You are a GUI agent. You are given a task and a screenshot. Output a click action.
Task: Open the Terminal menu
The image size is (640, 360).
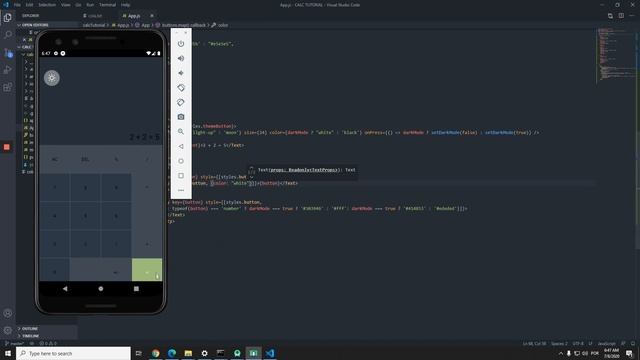click(107, 5)
